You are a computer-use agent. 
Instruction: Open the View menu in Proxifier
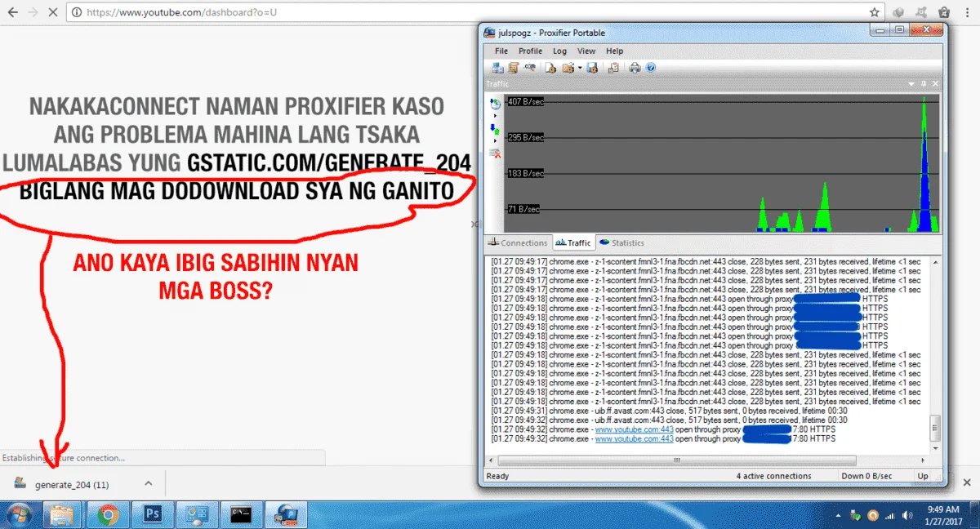point(586,51)
